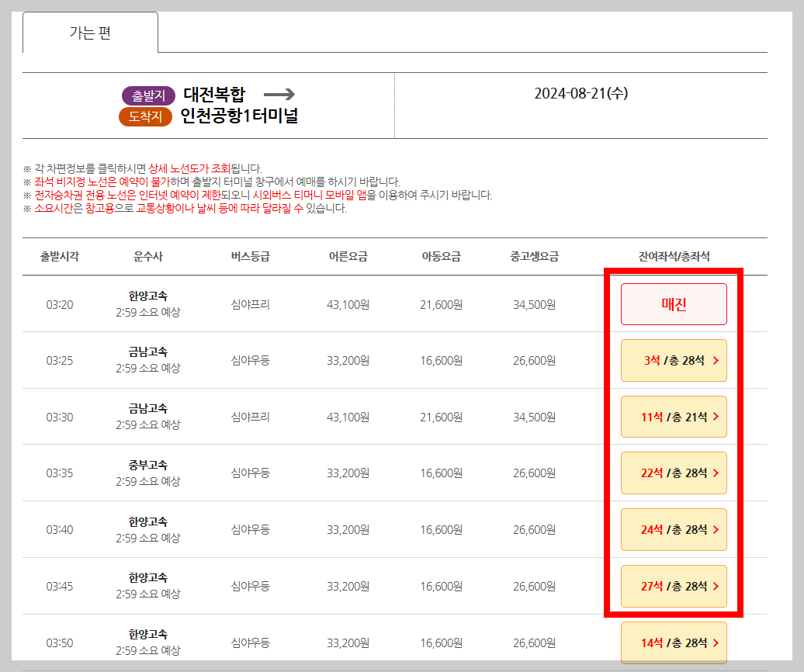804x672 pixels.
Task: Click 21,600원 child fare in the 03:20 row
Action: coord(442,304)
